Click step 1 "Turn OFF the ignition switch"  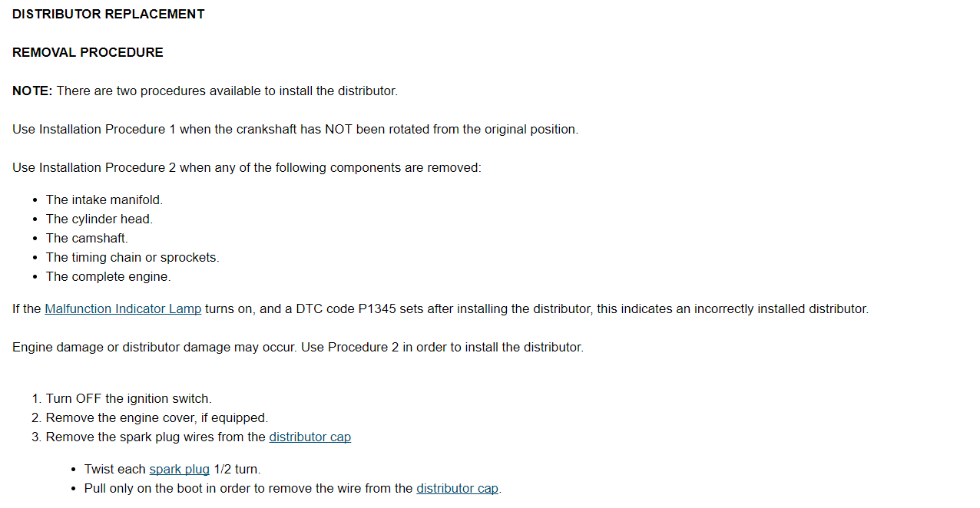[x=128, y=399]
